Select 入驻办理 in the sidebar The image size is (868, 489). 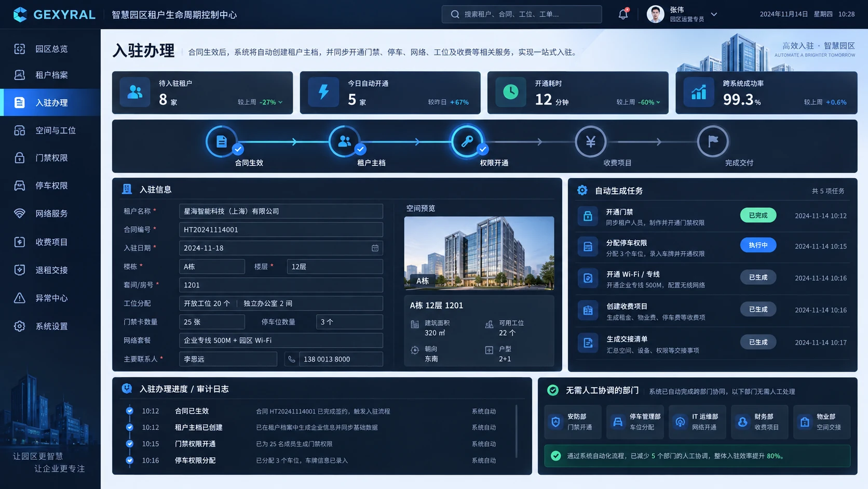(x=50, y=102)
